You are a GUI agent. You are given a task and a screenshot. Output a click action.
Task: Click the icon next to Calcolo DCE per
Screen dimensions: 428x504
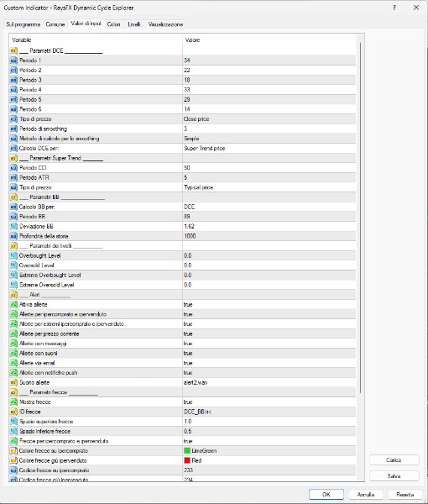point(13,148)
